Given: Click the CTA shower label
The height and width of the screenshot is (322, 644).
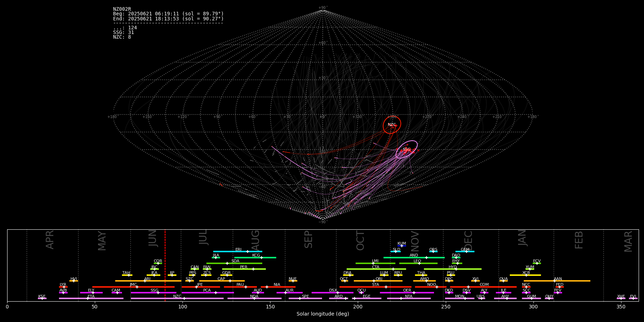Looking at the screenshot, I should click(375, 267).
